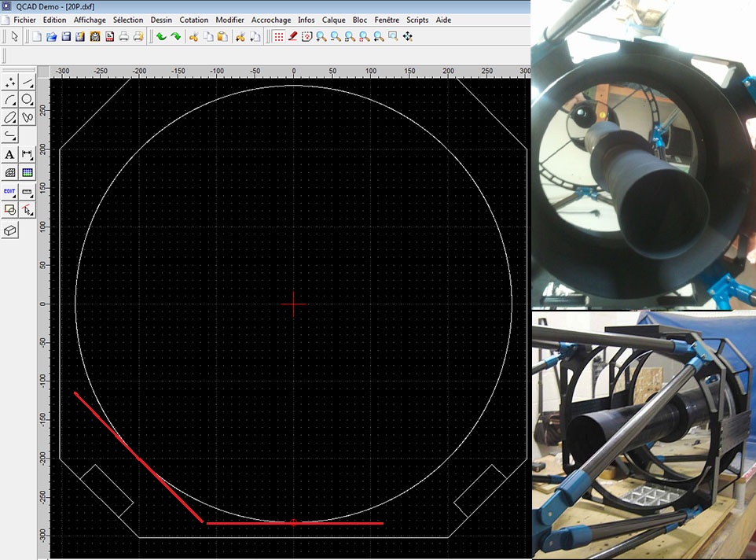Select the Hatch fill tool
Image resolution: width=756 pixels, height=560 pixels.
[x=10, y=172]
